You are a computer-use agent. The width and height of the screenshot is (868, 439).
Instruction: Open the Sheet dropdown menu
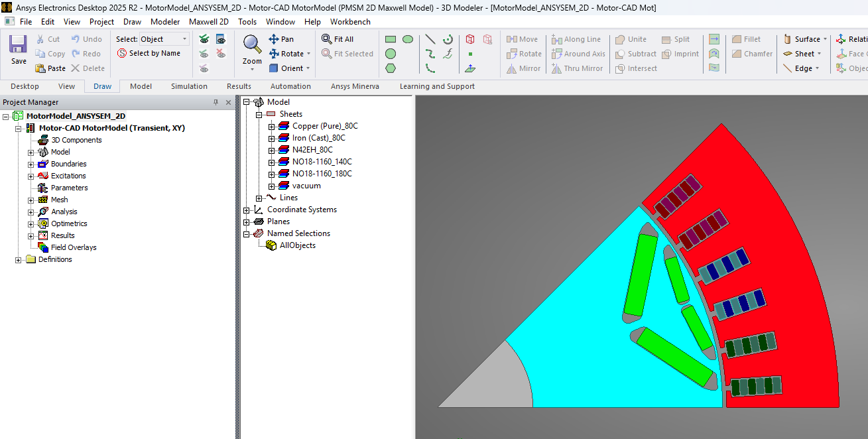tap(820, 54)
